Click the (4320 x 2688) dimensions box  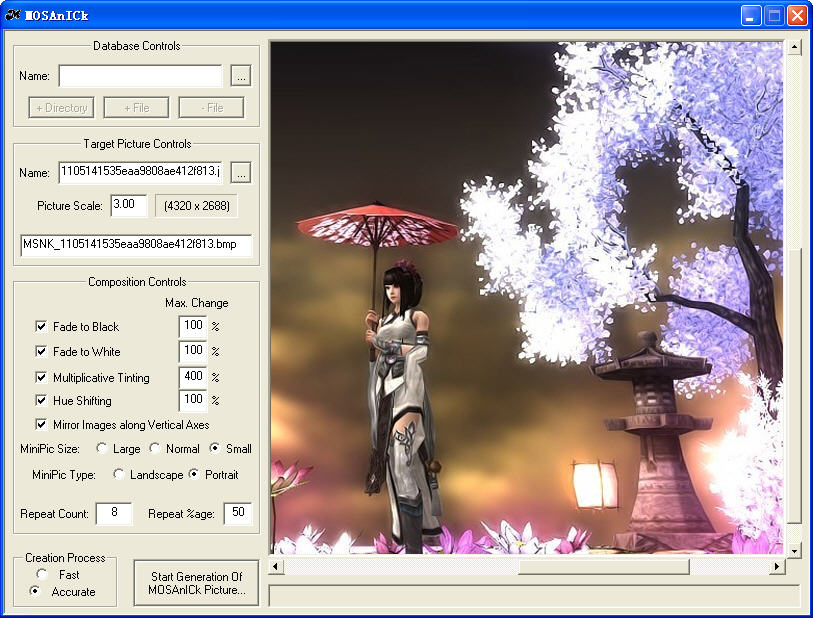197,206
